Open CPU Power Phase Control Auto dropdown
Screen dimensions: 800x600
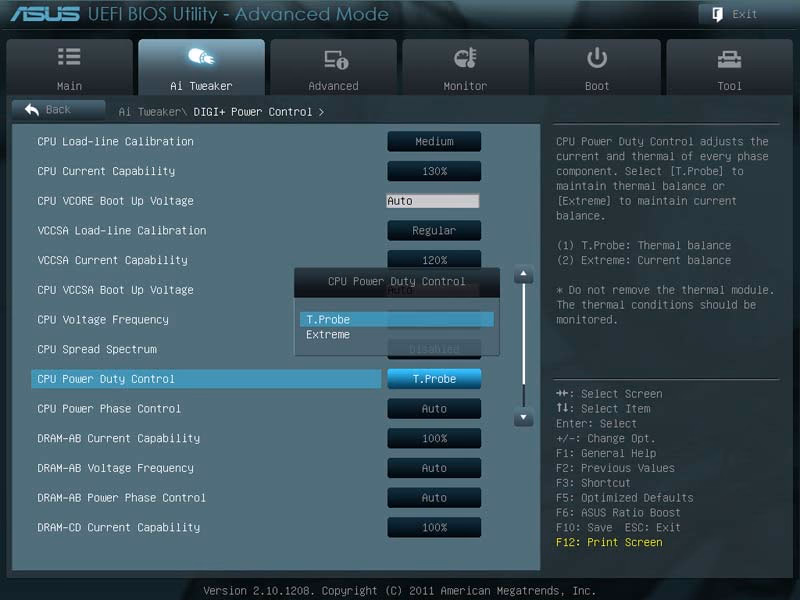(x=434, y=408)
